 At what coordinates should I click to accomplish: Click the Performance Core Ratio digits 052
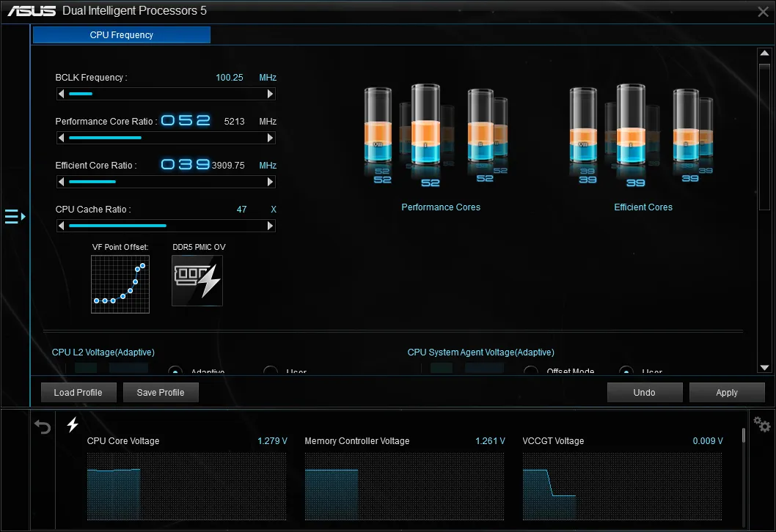(186, 121)
